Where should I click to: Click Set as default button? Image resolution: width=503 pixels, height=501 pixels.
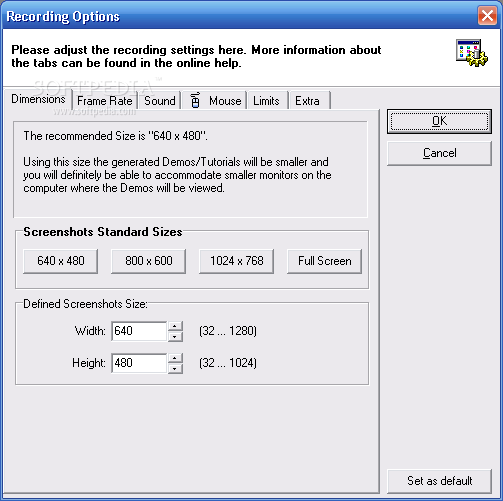[439, 481]
